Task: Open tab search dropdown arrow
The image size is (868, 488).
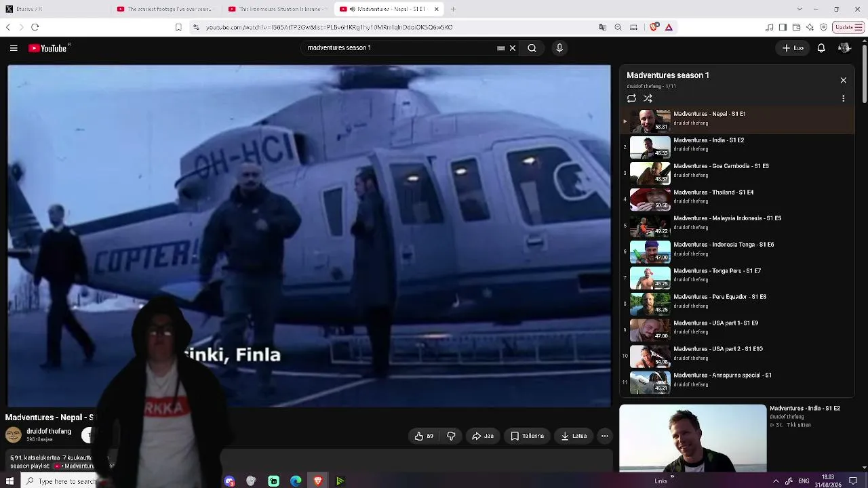Action: [800, 9]
